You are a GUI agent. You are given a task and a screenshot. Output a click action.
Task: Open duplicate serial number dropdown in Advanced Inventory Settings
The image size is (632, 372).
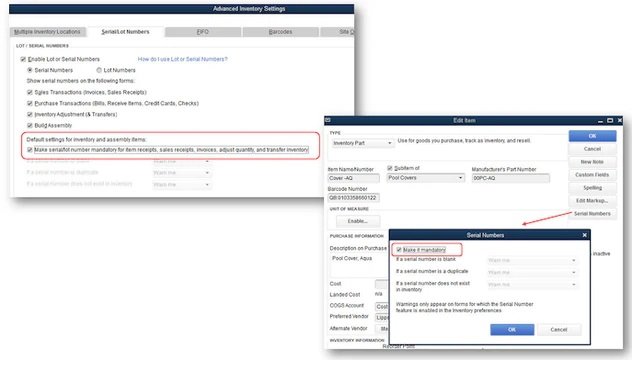182,173
